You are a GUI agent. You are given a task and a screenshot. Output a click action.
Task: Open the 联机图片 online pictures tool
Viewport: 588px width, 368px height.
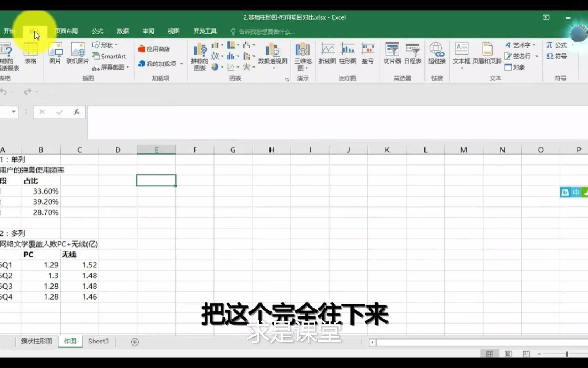coord(78,53)
